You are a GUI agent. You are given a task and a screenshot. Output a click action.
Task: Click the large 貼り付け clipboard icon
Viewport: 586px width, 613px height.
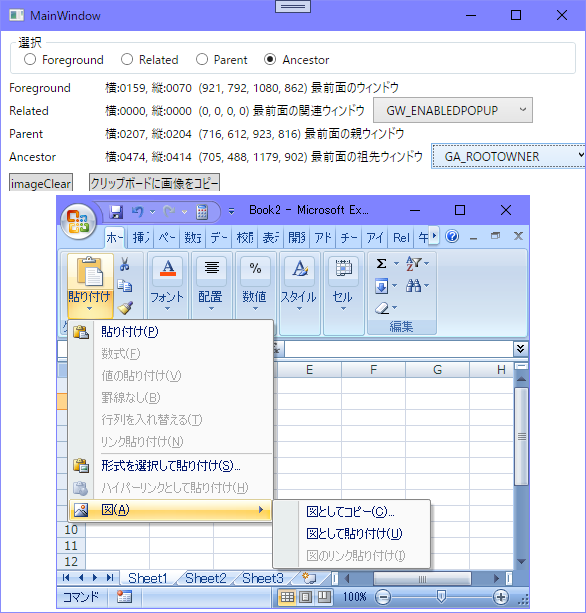click(90, 272)
